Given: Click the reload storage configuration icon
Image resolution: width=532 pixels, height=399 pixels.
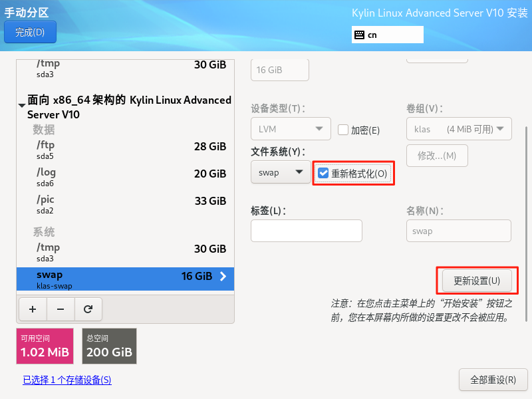Looking at the screenshot, I should tap(88, 309).
